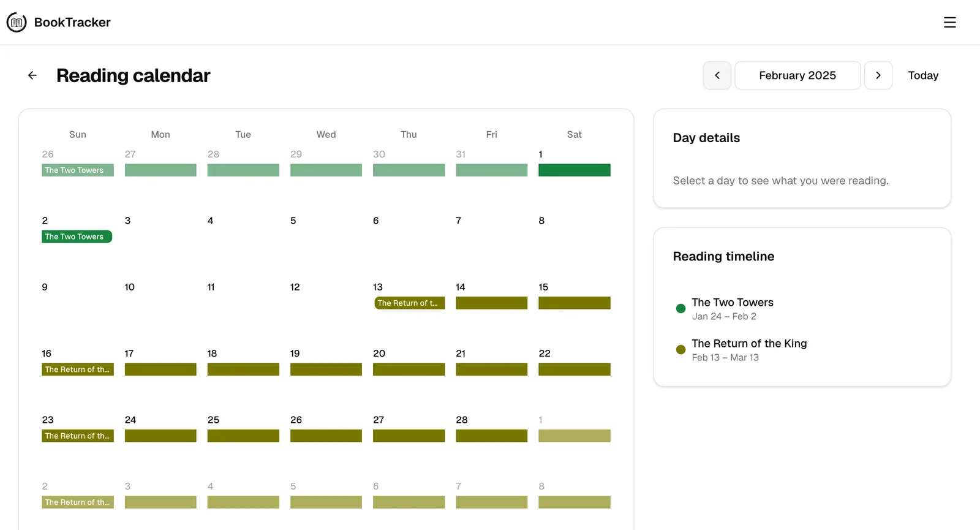This screenshot has width=980, height=530.
Task: Click the green dot beside The Two Towers
Action: point(680,308)
